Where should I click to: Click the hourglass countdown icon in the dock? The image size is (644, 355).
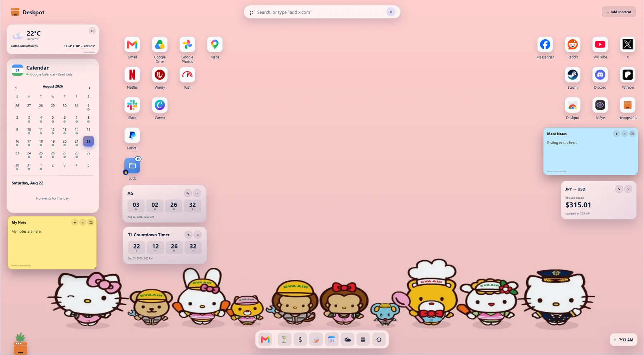[284, 340]
